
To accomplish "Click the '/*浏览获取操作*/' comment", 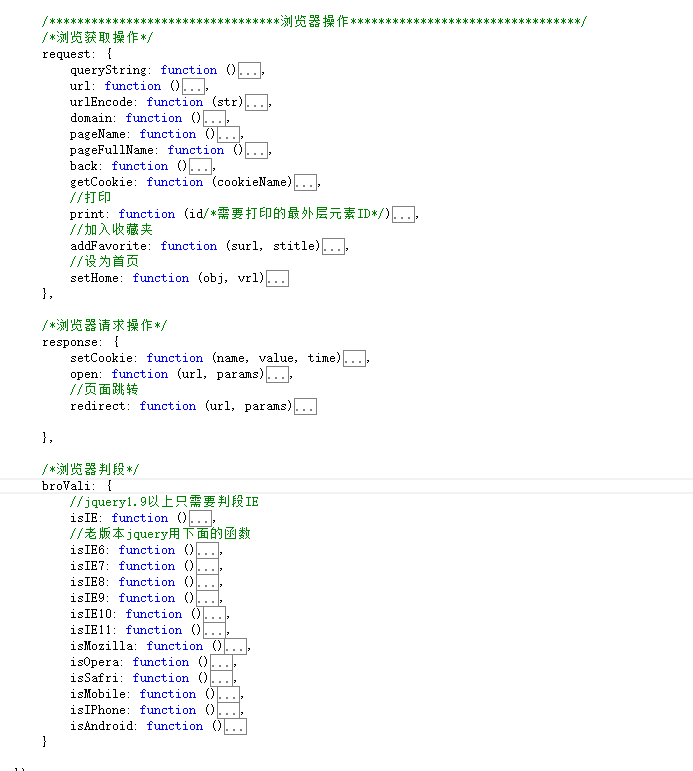I will (x=97, y=37).
